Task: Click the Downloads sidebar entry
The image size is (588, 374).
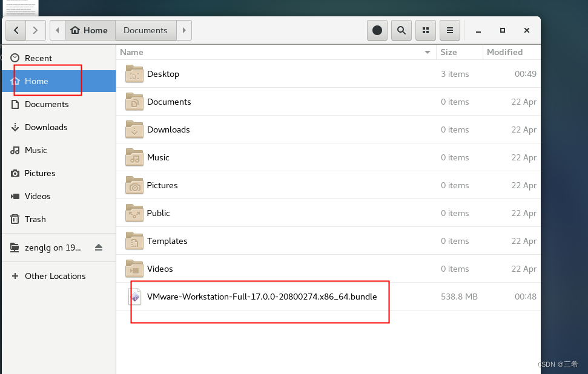Action: pyautogui.click(x=45, y=127)
